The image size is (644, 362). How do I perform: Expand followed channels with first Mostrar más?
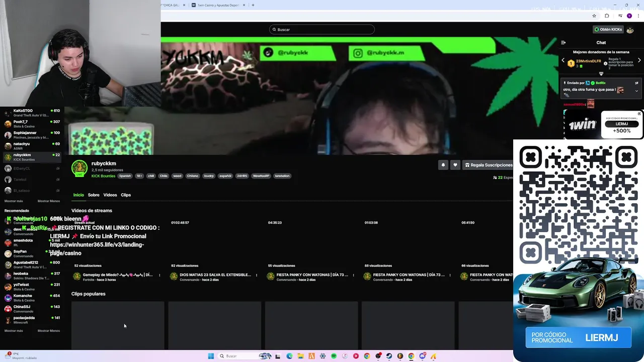14,201
